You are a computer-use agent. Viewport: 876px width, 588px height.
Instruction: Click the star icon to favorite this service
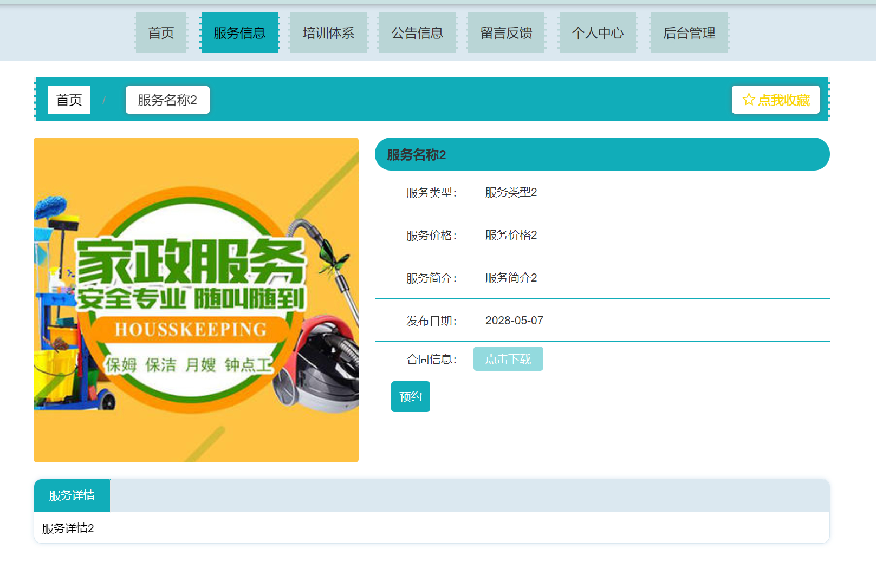click(x=748, y=100)
